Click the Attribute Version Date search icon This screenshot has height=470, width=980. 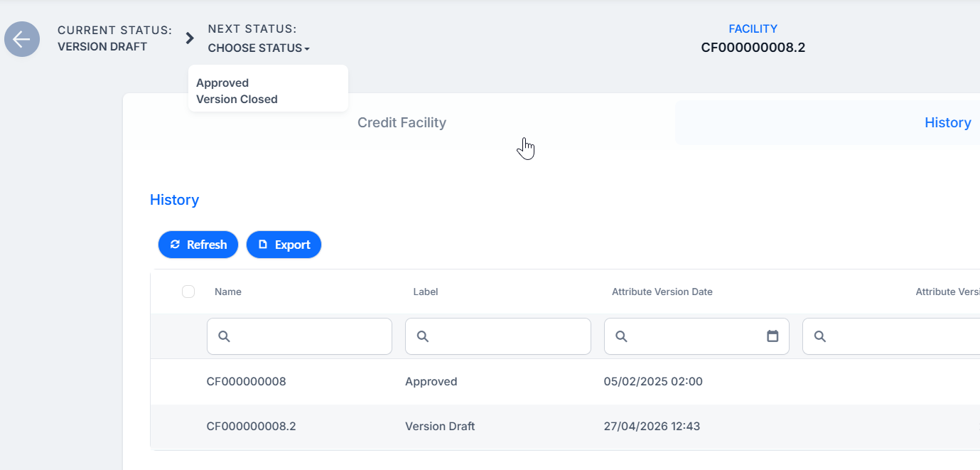click(621, 336)
